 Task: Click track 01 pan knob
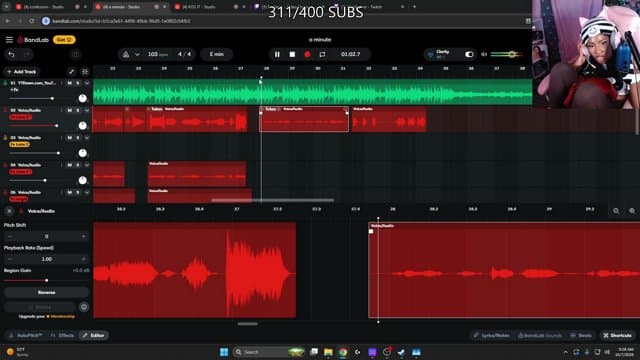[x=82, y=98]
